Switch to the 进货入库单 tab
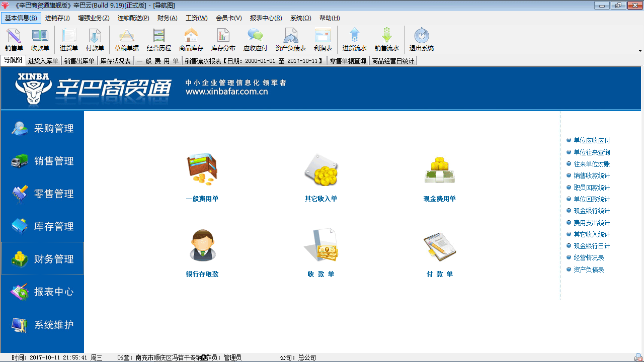644x362 pixels. 43,61
